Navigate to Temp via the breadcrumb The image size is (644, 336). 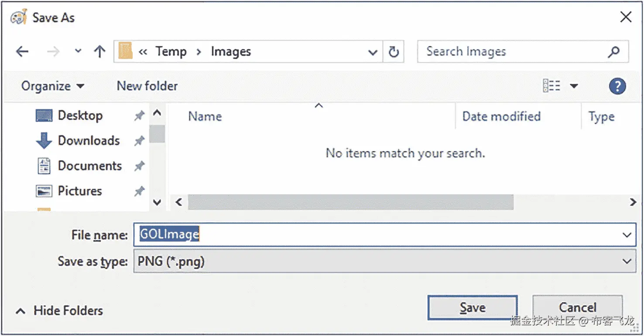click(171, 51)
